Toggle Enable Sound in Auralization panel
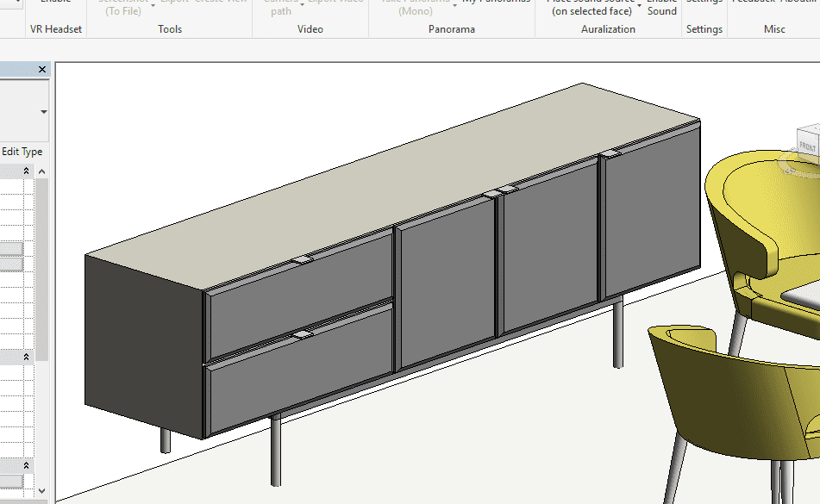This screenshot has width=820, height=504. tap(661, 9)
